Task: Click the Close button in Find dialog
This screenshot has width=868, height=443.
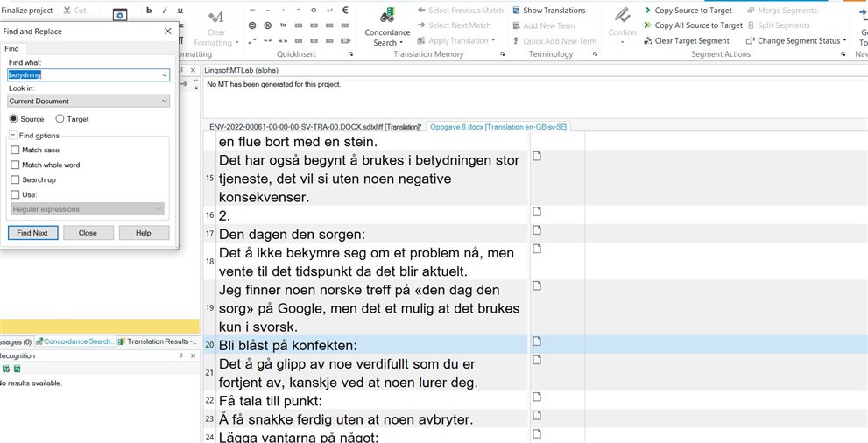Action: (x=88, y=233)
